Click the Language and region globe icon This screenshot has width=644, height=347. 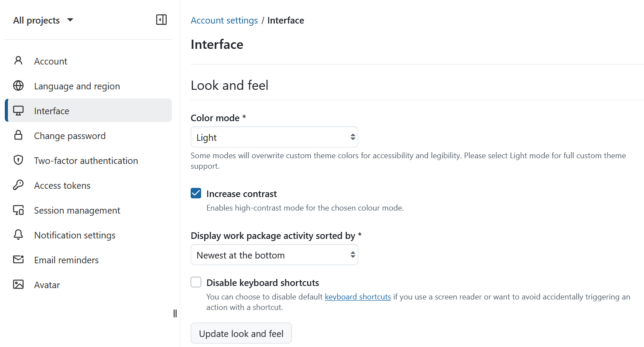[x=18, y=86]
